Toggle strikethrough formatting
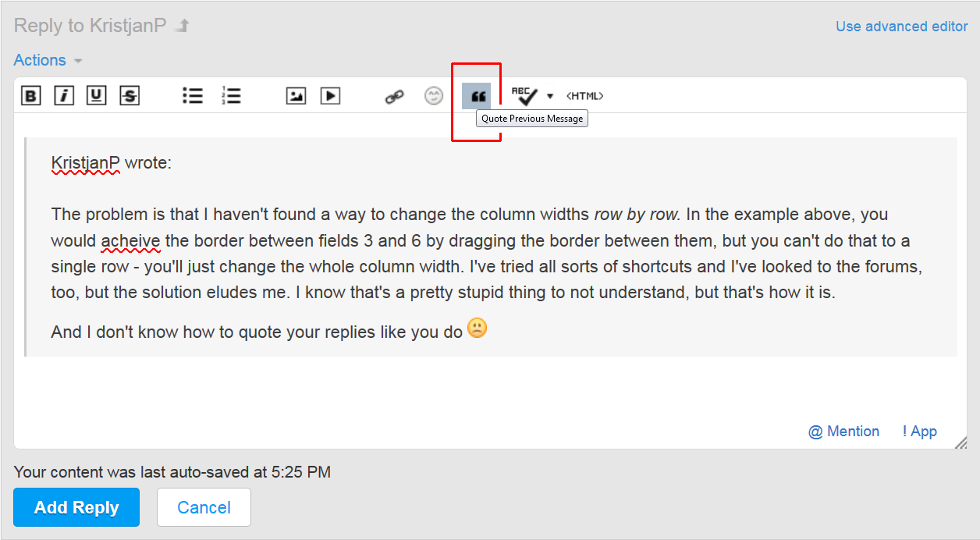Image resolution: width=980 pixels, height=540 pixels. pyautogui.click(x=130, y=96)
